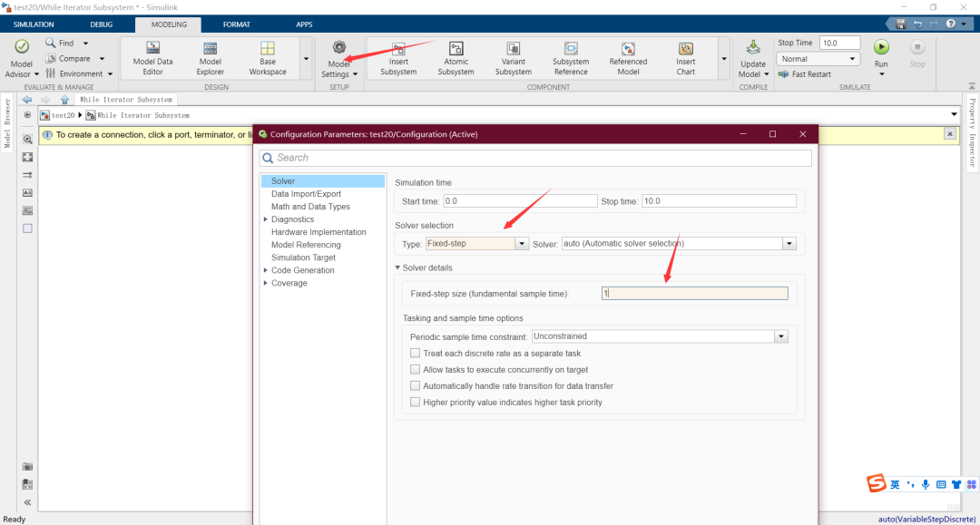
Task: Expand the Component gallery arrow
Action: (724, 59)
